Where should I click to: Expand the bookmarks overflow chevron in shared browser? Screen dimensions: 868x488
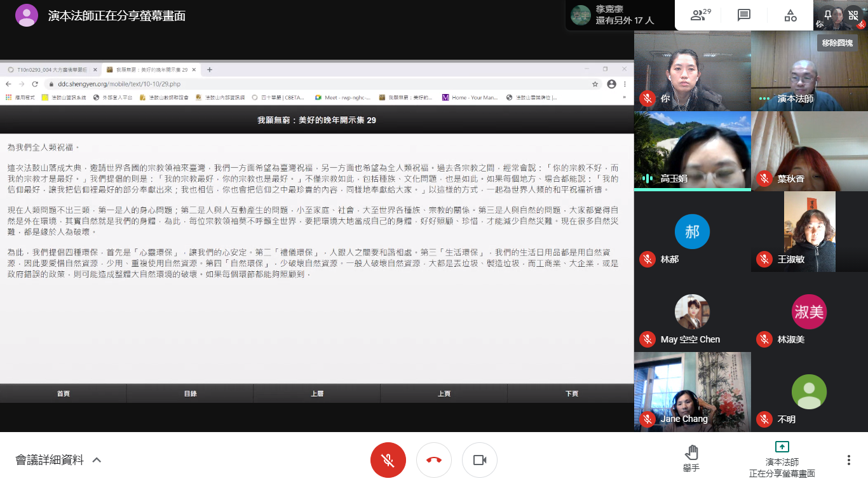tap(623, 97)
